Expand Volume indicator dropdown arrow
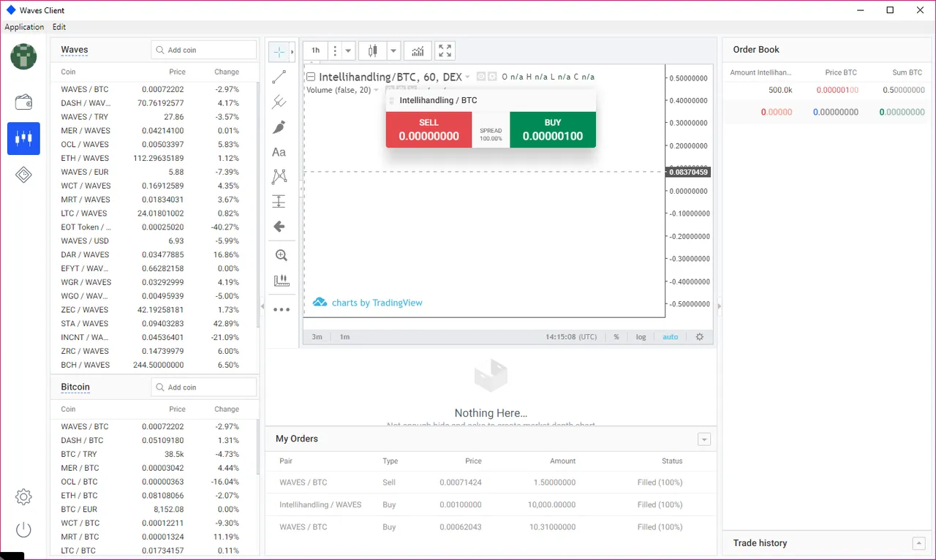This screenshot has height=560, width=936. tap(376, 90)
